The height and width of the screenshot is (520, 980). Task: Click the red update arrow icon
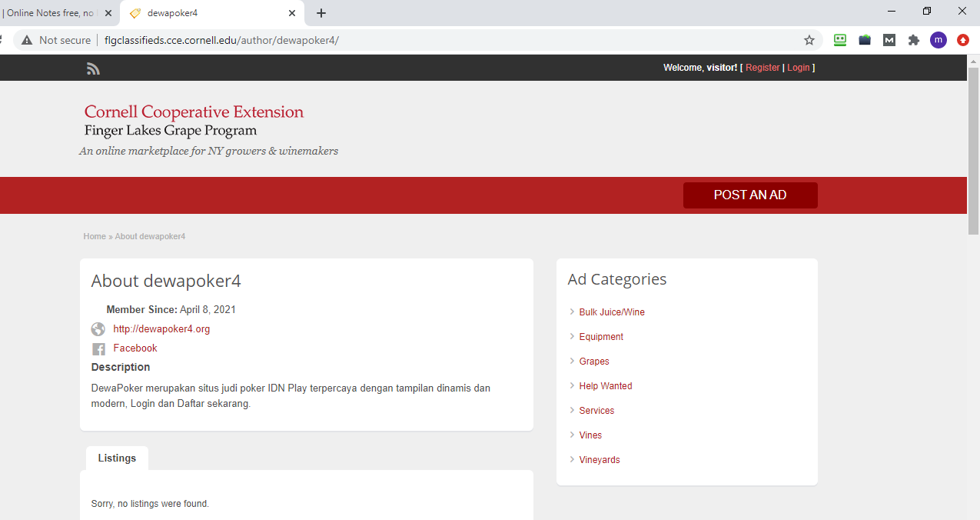pyautogui.click(x=962, y=40)
